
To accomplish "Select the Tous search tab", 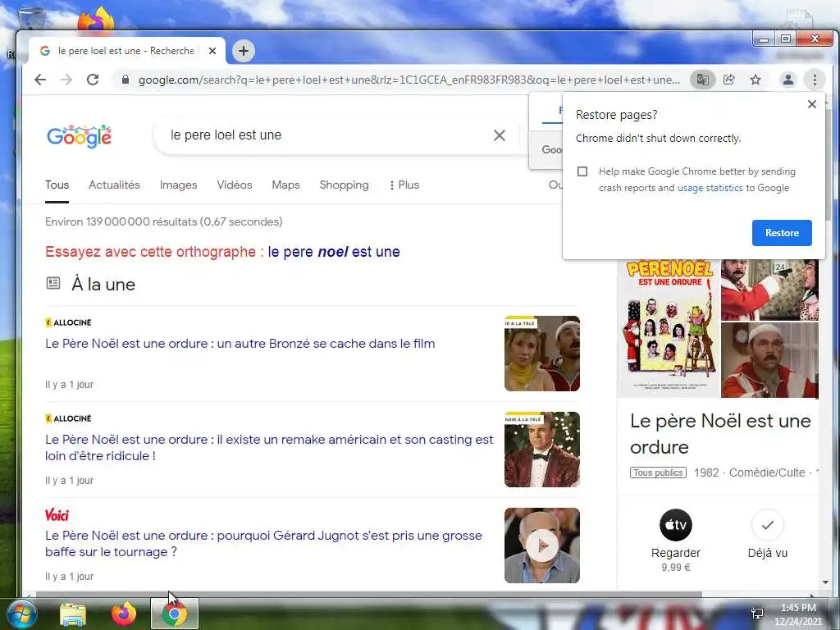I will point(57,185).
